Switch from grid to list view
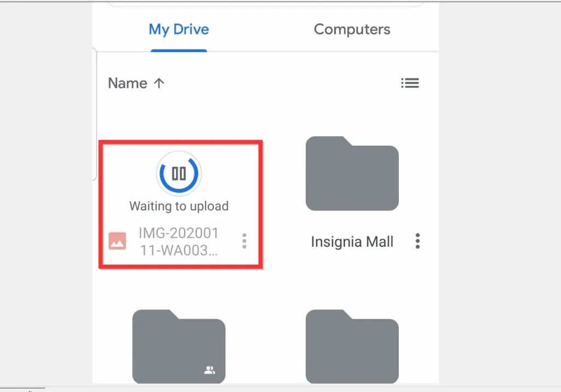The height and width of the screenshot is (392, 561). [410, 83]
